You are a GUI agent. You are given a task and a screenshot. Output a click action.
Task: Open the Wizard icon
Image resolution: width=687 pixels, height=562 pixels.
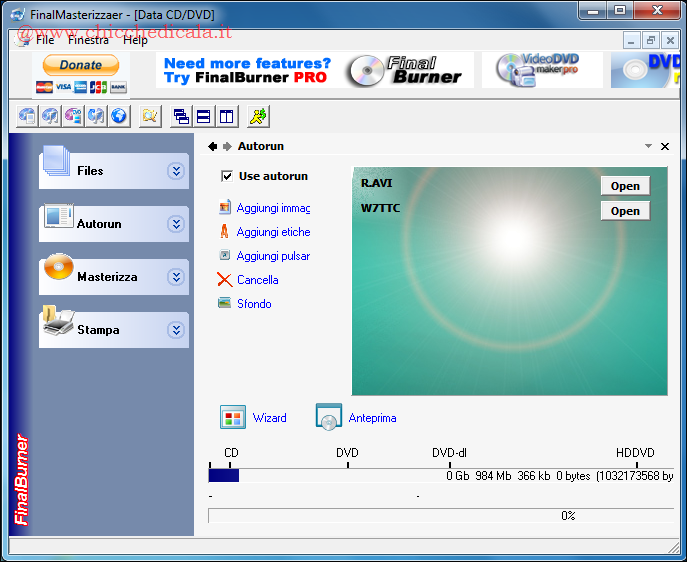tap(233, 418)
